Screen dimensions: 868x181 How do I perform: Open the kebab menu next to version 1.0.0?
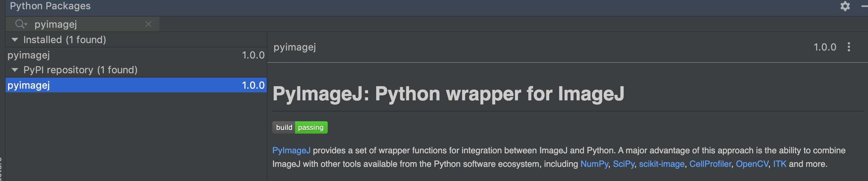click(849, 47)
